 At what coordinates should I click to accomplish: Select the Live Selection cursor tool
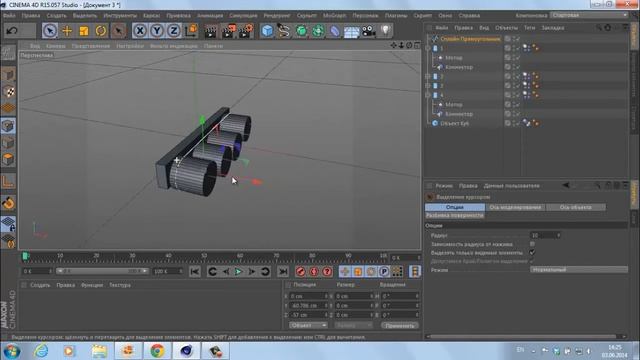click(50, 31)
